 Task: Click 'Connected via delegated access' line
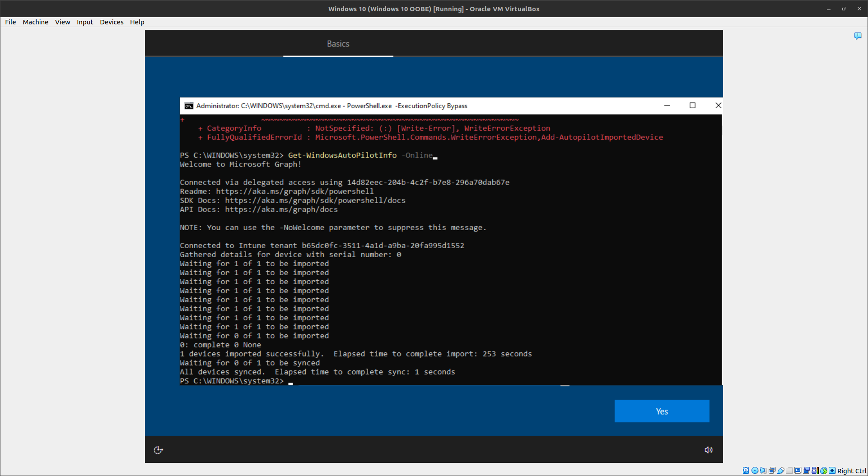click(x=345, y=182)
